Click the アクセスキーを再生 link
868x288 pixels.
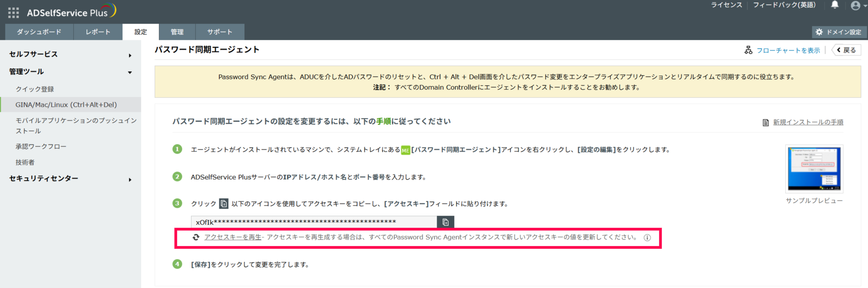(233, 237)
